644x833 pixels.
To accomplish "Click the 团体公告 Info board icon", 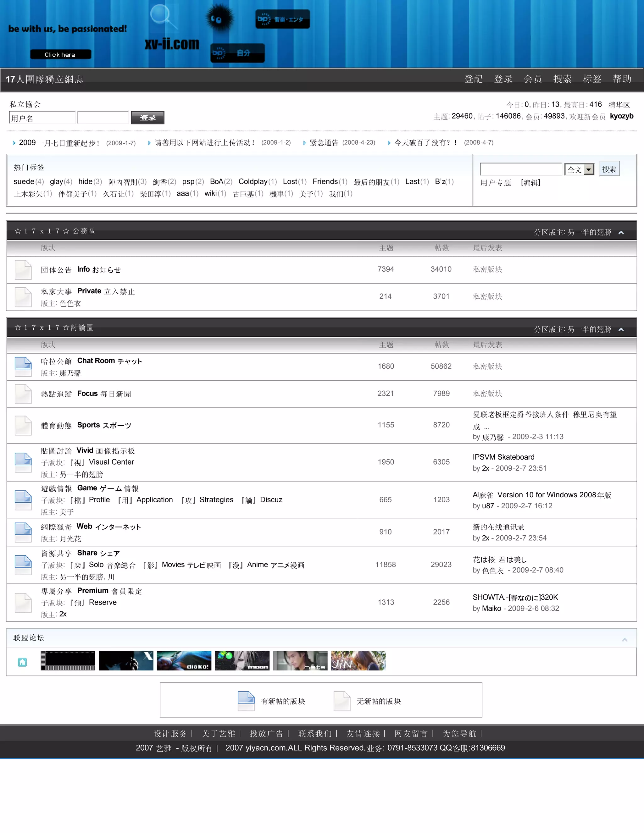I will click(x=23, y=270).
